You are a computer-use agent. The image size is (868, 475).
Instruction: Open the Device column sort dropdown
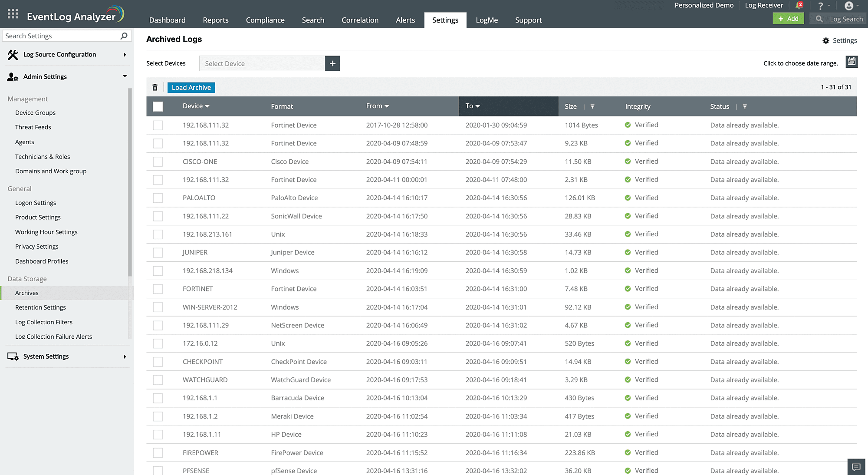point(207,106)
